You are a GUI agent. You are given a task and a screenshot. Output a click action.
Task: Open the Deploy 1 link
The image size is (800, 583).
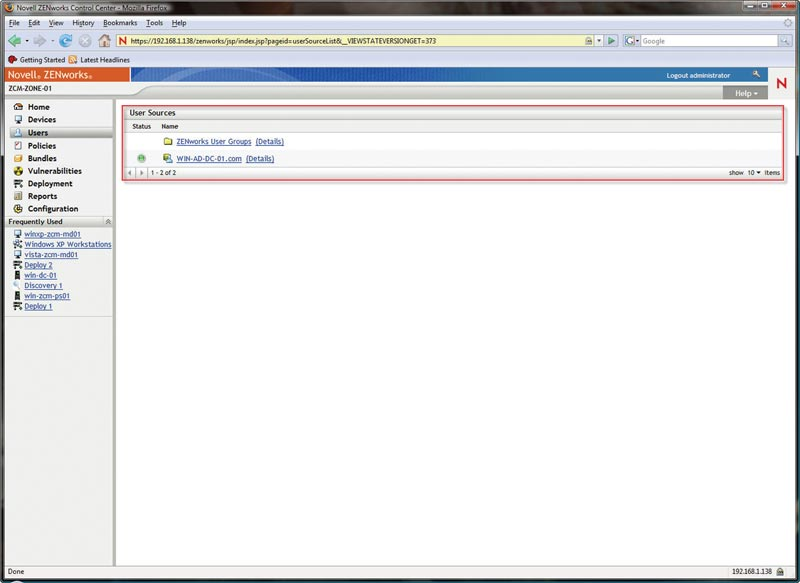(38, 306)
